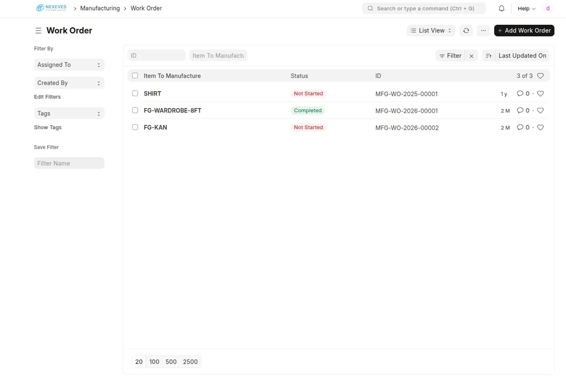Open the Created By dropdown

coord(69,83)
